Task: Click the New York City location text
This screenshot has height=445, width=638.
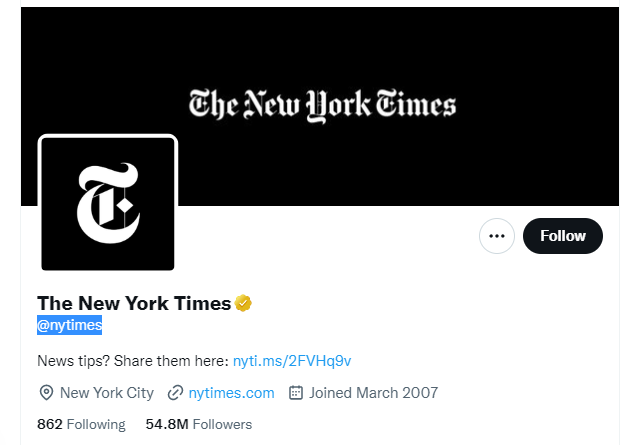Action: (107, 393)
